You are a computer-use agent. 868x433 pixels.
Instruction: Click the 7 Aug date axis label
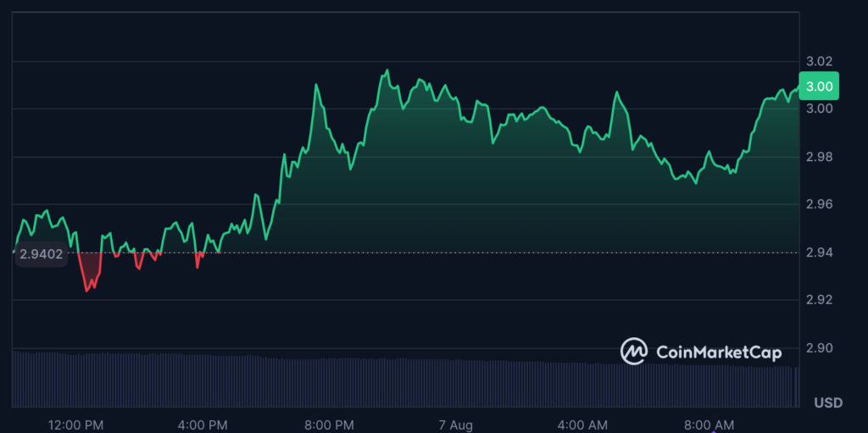[454, 424]
